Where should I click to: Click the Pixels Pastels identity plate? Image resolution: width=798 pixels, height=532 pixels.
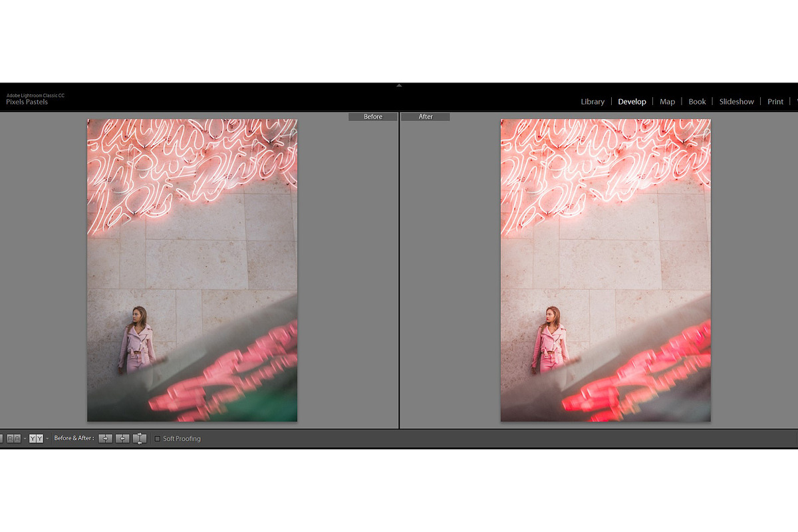pos(27,102)
